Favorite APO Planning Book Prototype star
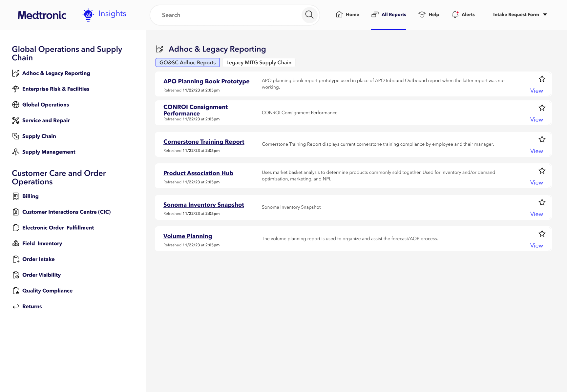 [542, 79]
